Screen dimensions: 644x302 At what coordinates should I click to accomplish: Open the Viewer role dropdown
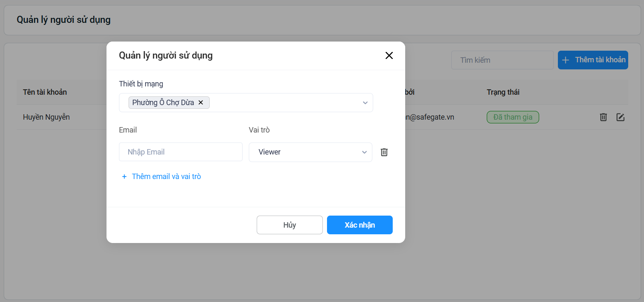click(310, 152)
